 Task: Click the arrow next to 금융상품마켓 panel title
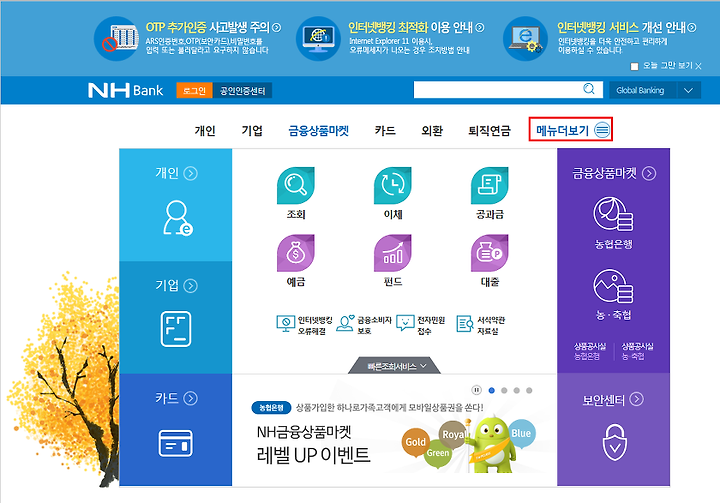point(649,173)
